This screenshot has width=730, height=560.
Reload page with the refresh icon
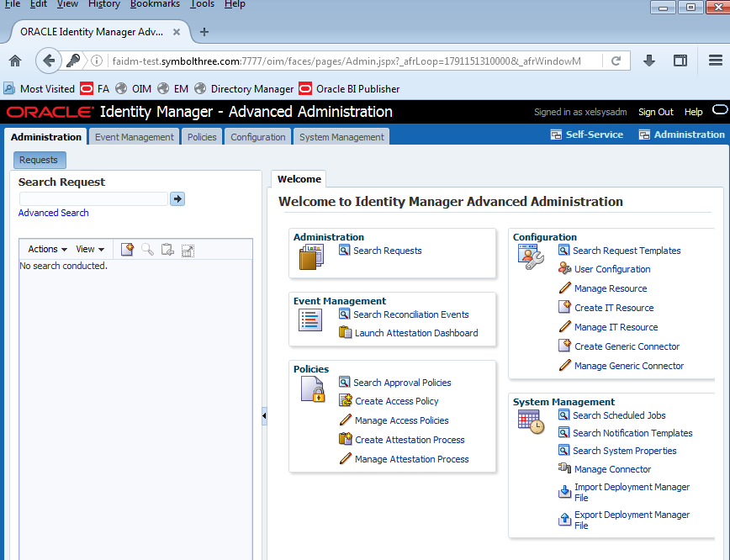616,61
